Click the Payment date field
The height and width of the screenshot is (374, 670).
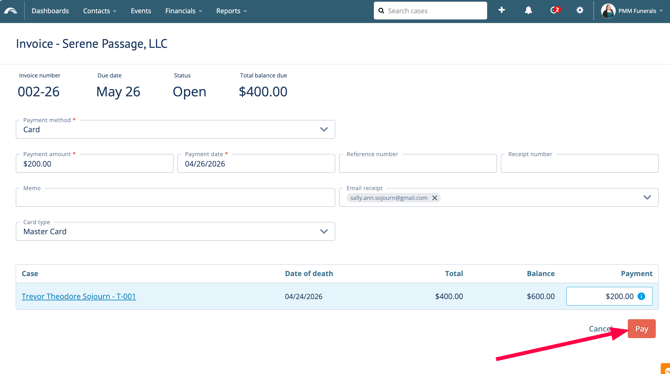click(256, 163)
